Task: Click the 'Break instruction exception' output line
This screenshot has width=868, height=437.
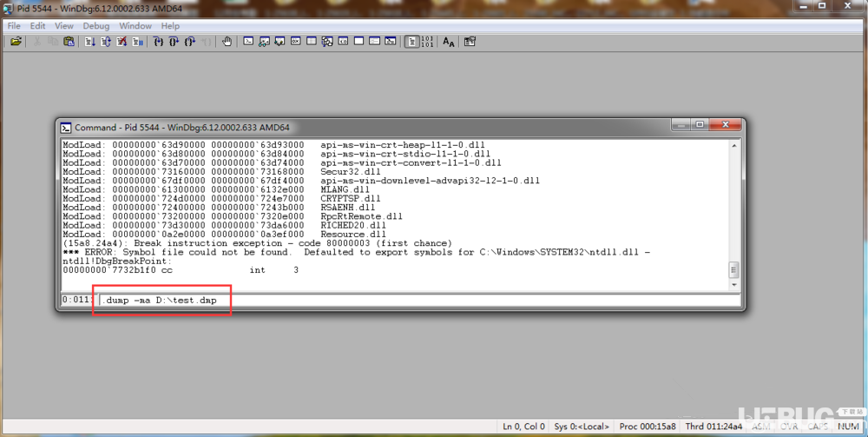Action: [258, 243]
